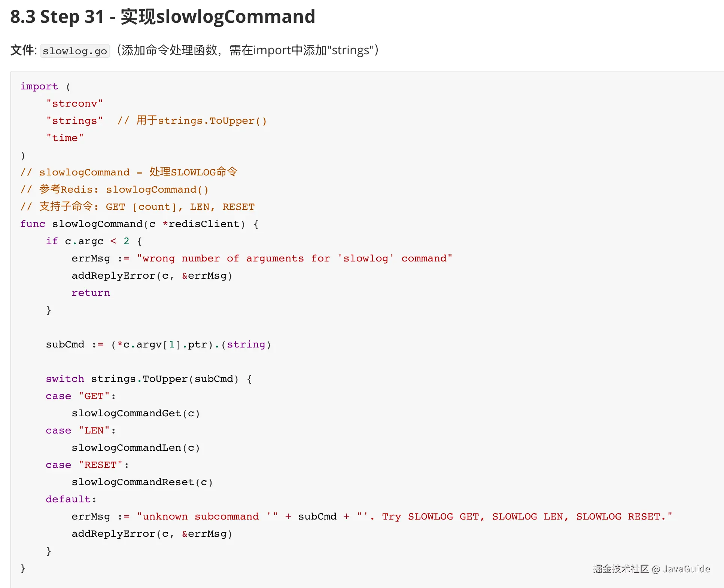The image size is (724, 588).
Task: Click the 'import' keyword in code
Action: [x=39, y=86]
